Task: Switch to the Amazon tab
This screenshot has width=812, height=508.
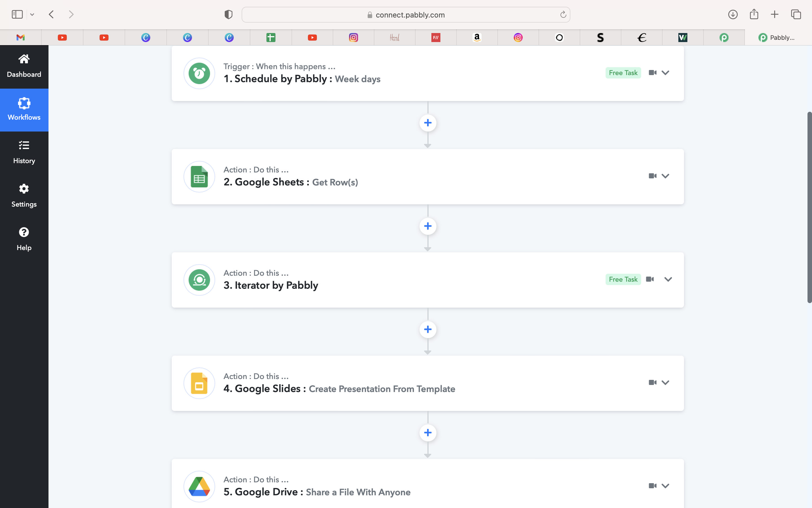Action: click(477, 38)
